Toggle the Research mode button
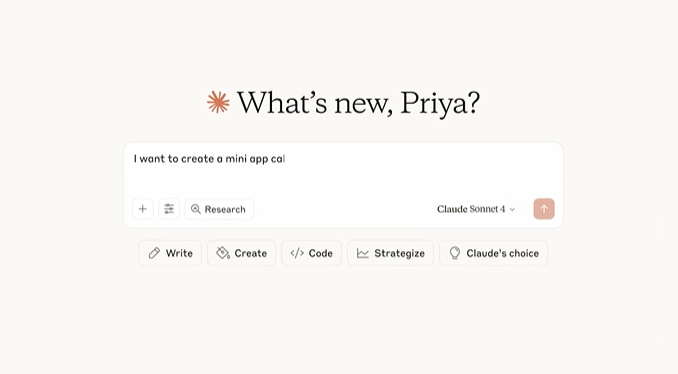The width and height of the screenshot is (678, 374). pyautogui.click(x=219, y=209)
